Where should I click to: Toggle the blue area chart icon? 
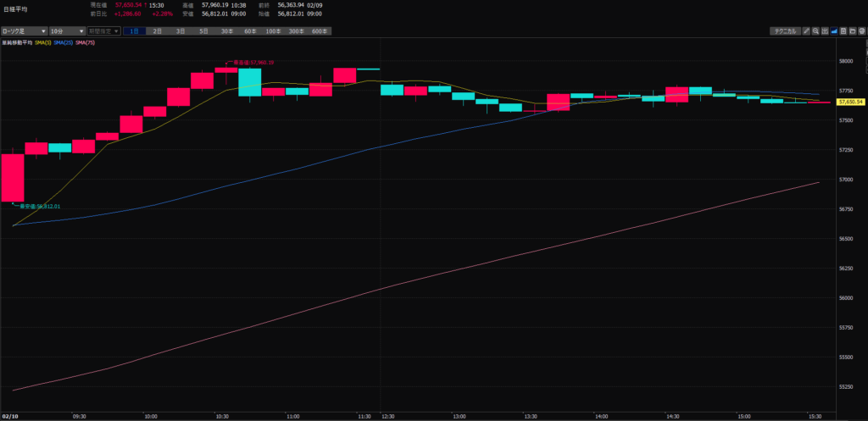click(x=834, y=31)
